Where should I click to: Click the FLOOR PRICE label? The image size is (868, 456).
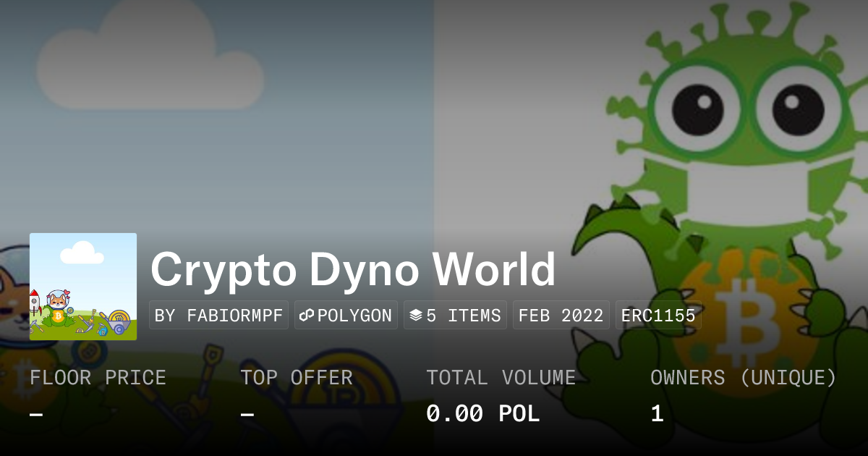tap(98, 378)
